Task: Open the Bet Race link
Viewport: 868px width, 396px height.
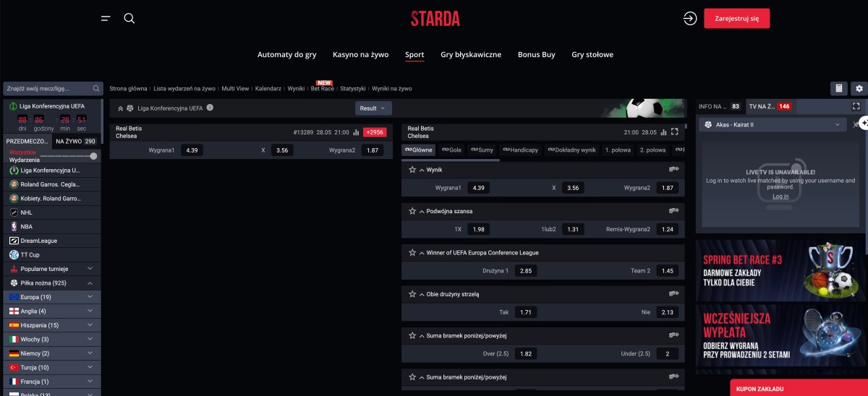Action: [x=323, y=88]
